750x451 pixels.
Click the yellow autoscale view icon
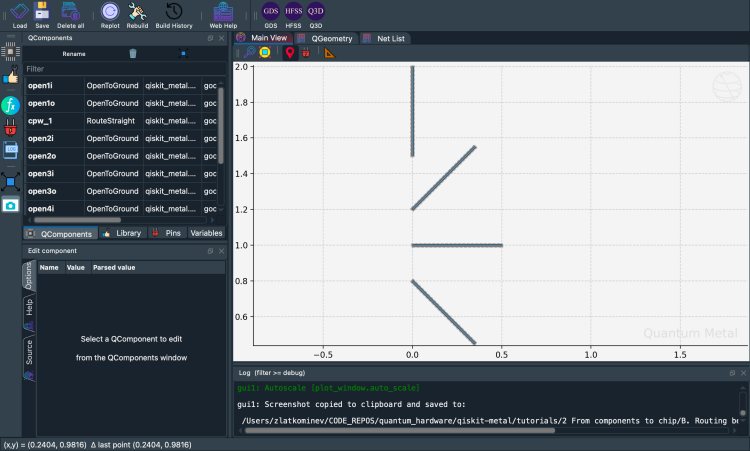(265, 52)
